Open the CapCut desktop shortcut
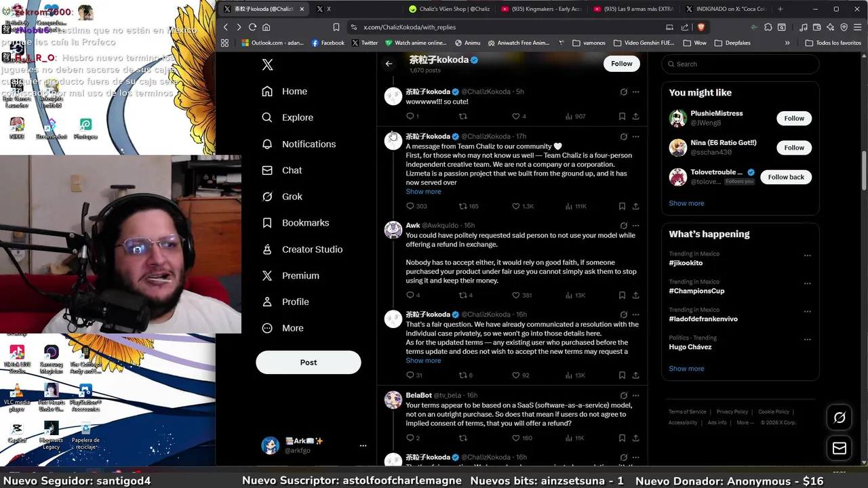Image resolution: width=868 pixels, height=488 pixels. [x=17, y=433]
